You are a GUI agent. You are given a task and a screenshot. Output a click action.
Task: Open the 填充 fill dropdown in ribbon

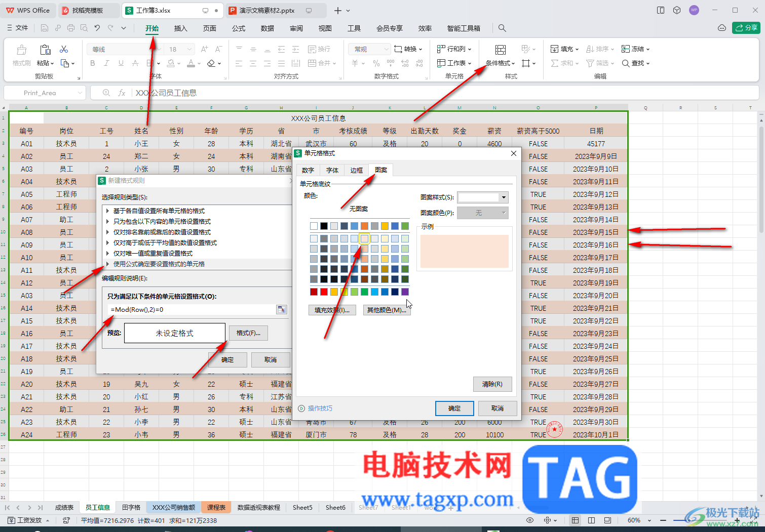tap(564, 49)
